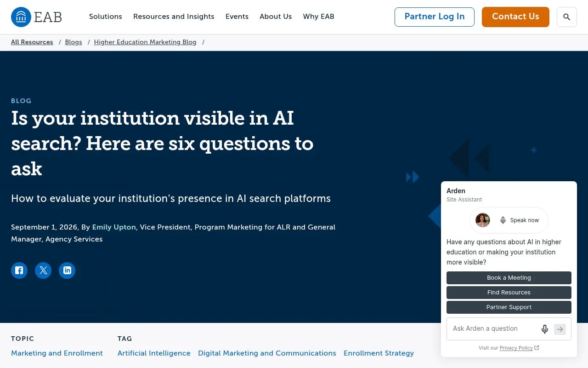The height and width of the screenshot is (368, 588).
Task: Share the article on Facebook
Action: tap(19, 270)
